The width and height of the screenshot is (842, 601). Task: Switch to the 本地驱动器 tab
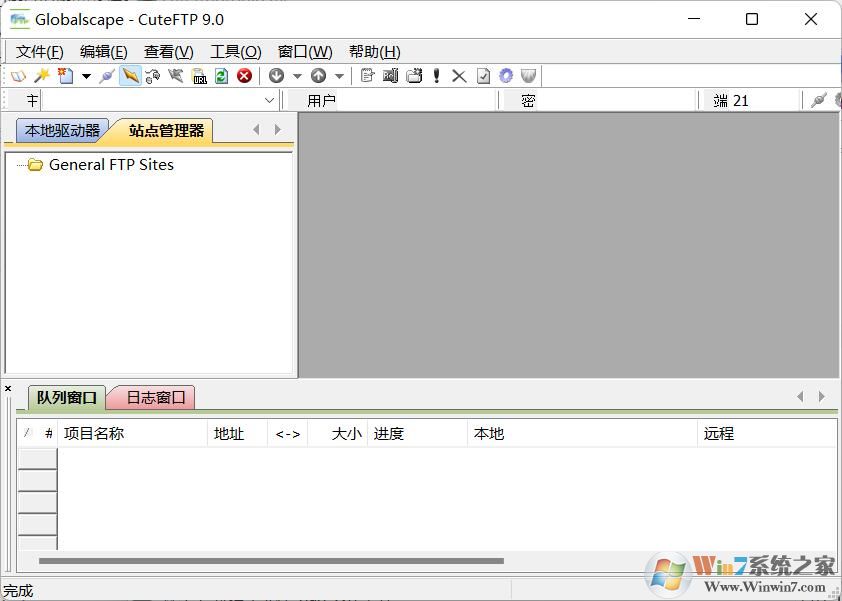(62, 130)
